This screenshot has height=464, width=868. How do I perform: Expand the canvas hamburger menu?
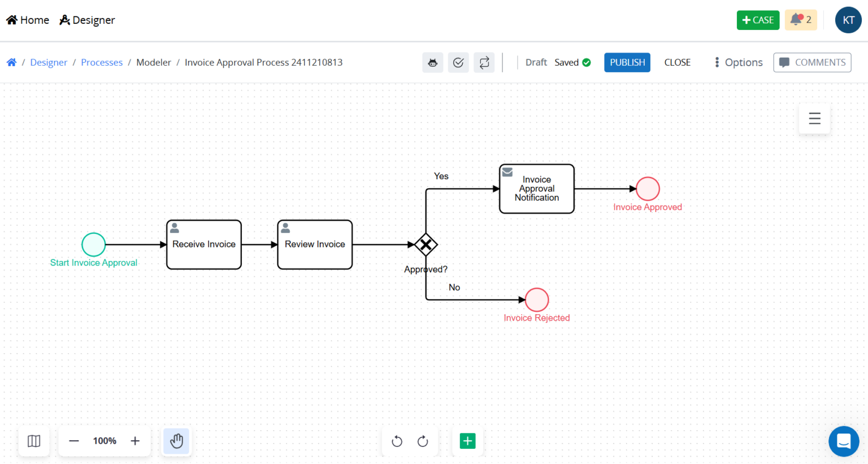[814, 119]
